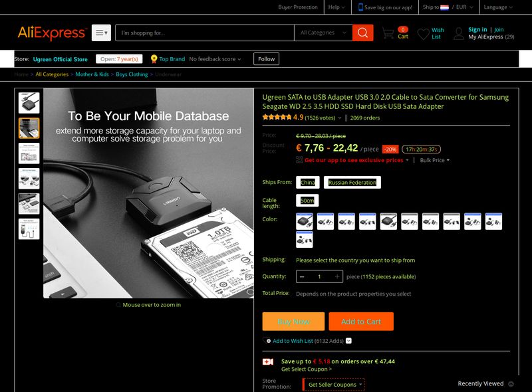Click the coupon icon beside Save up to

[x=268, y=362]
